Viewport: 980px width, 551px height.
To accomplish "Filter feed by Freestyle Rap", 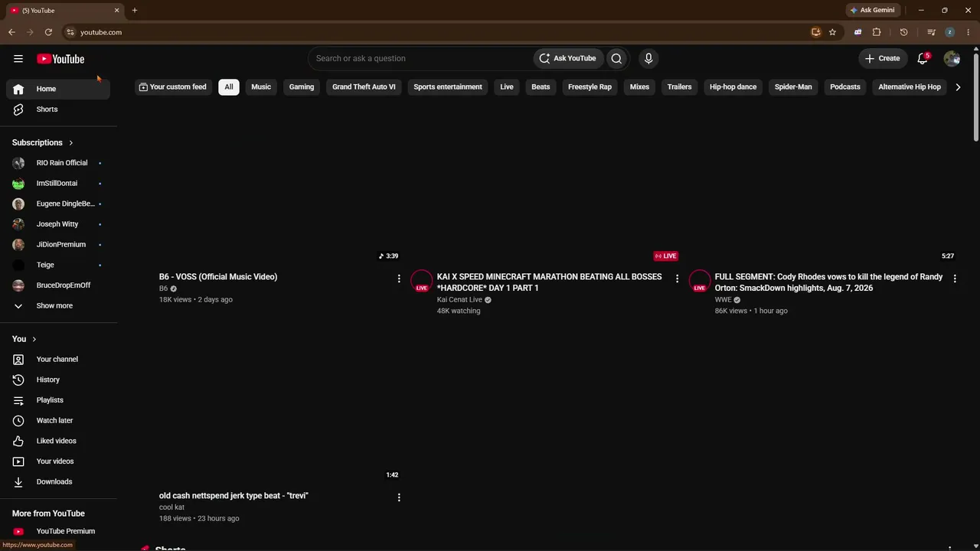I will pos(590,87).
